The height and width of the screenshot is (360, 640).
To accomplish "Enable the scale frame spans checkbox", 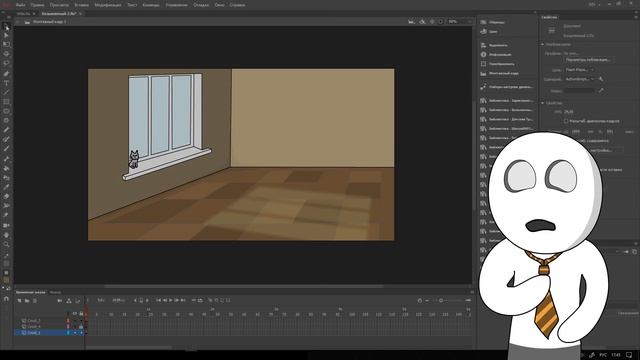I will pos(566,121).
